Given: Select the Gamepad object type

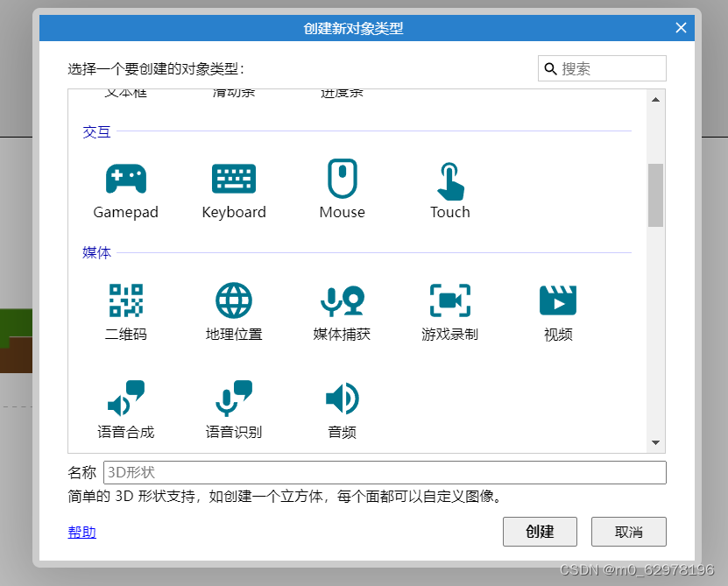Looking at the screenshot, I should 125,188.
